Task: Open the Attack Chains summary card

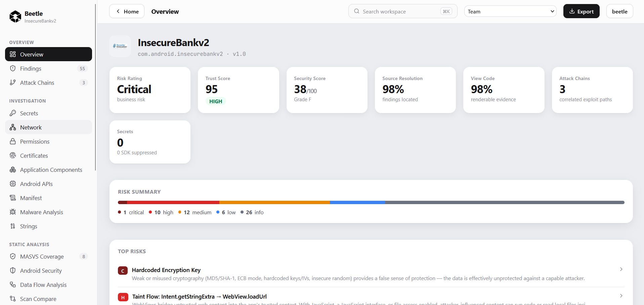Action: 592,90
